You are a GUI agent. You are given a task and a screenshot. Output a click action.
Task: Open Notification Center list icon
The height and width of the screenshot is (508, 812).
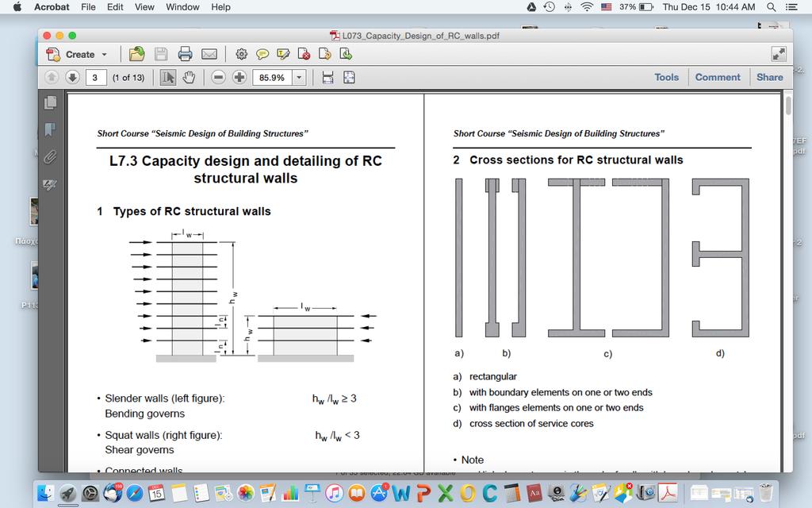[791, 7]
